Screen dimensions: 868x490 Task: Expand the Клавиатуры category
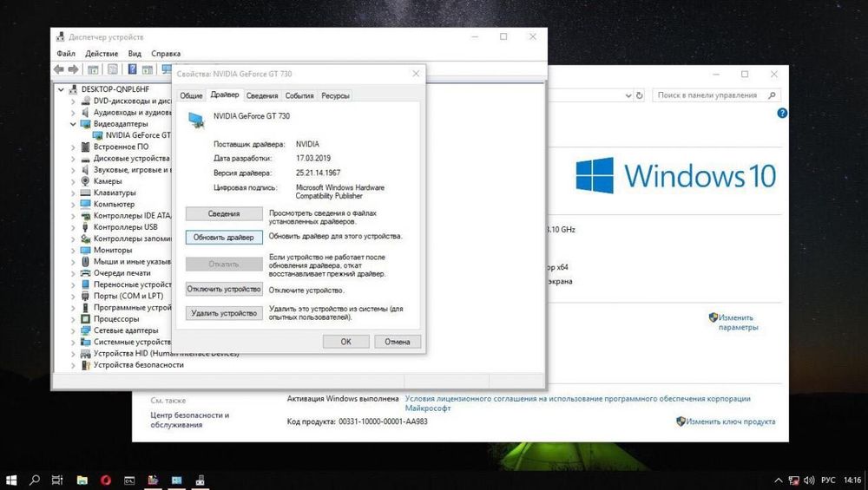[x=73, y=193]
